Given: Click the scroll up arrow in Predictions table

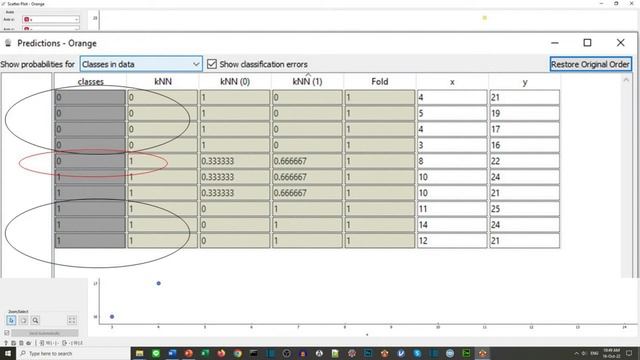Looking at the screenshot, I should [626, 80].
